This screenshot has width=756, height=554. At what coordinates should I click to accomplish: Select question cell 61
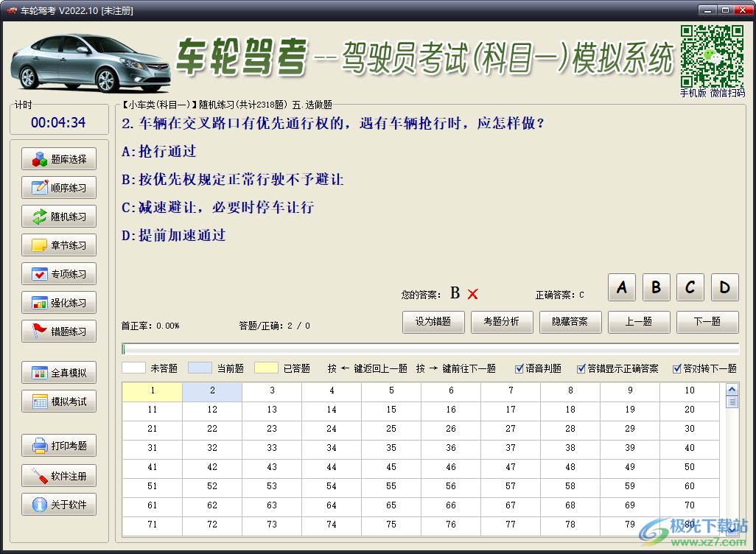click(153, 506)
